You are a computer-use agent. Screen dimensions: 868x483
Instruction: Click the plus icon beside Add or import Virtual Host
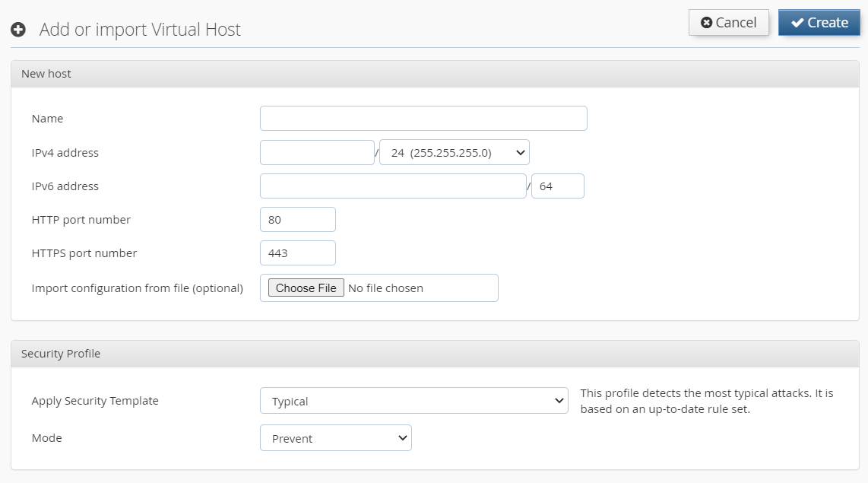17,29
